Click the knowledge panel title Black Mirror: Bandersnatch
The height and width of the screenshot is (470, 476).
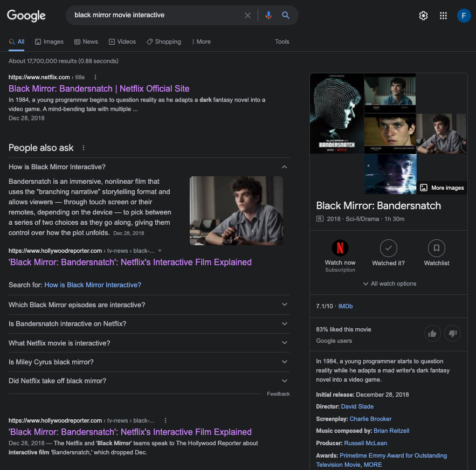[378, 206]
